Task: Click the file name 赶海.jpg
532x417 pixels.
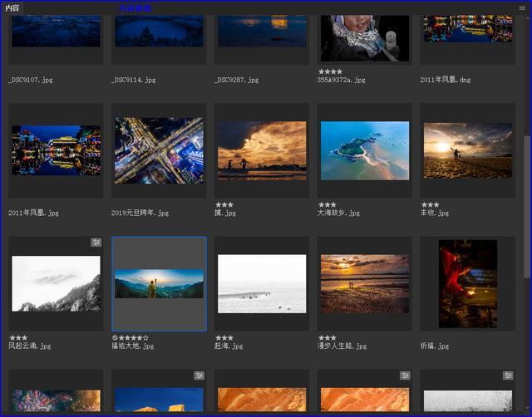Action: (229, 346)
